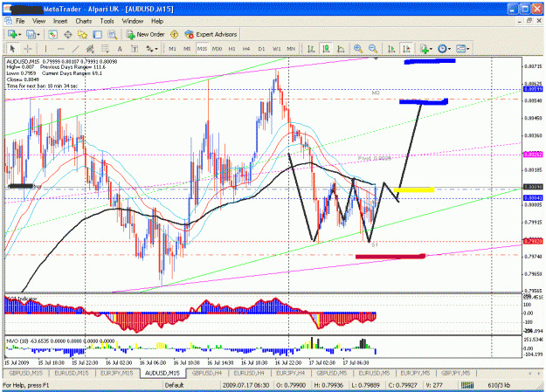This screenshot has height=392, width=546.
Task: Switch timeframe to M1
Action: click(172, 49)
